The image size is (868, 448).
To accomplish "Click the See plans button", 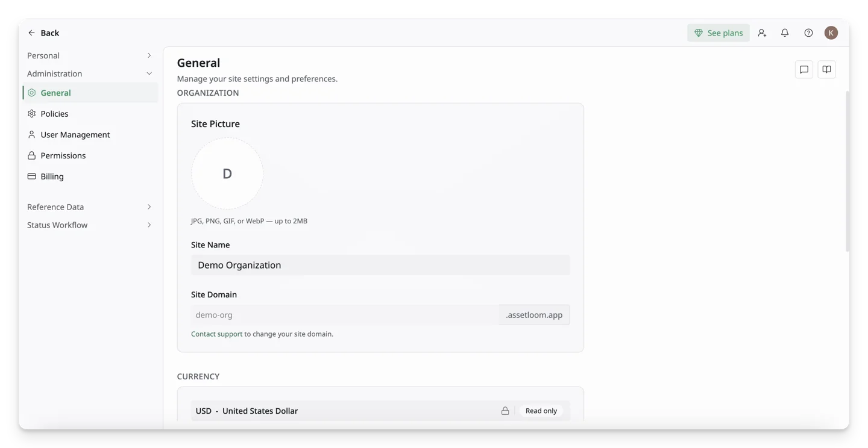I will [x=719, y=33].
